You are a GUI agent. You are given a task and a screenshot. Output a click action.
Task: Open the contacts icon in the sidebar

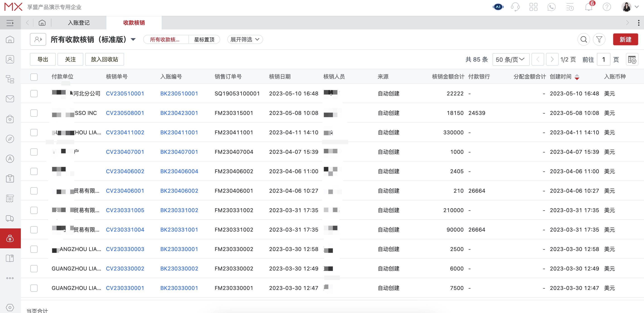[x=10, y=59]
